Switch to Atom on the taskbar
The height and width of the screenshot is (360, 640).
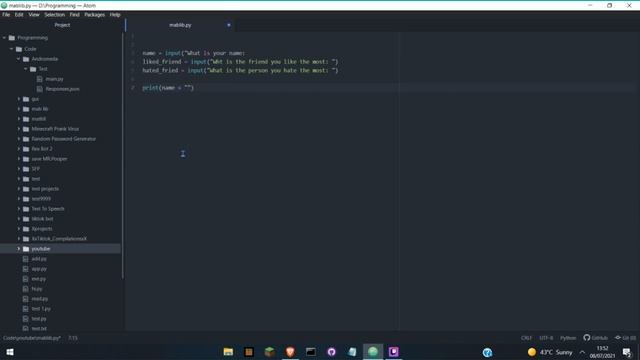click(373, 352)
